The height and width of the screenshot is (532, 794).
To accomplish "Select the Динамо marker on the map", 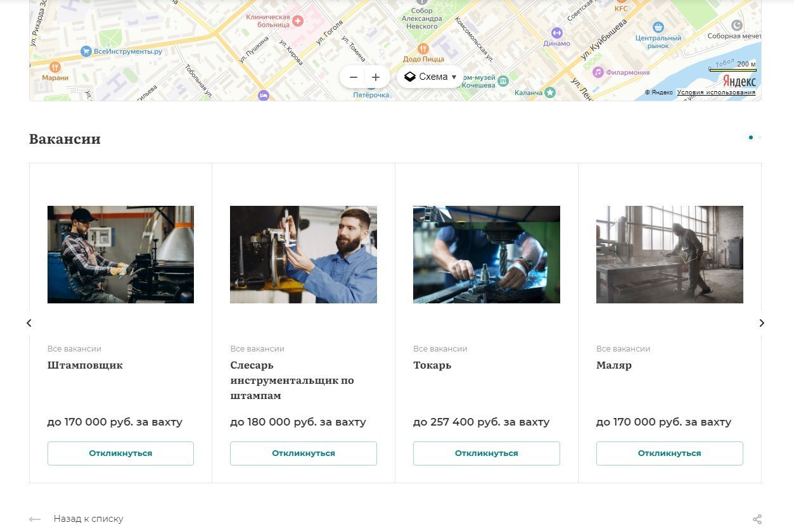I will pos(556,33).
